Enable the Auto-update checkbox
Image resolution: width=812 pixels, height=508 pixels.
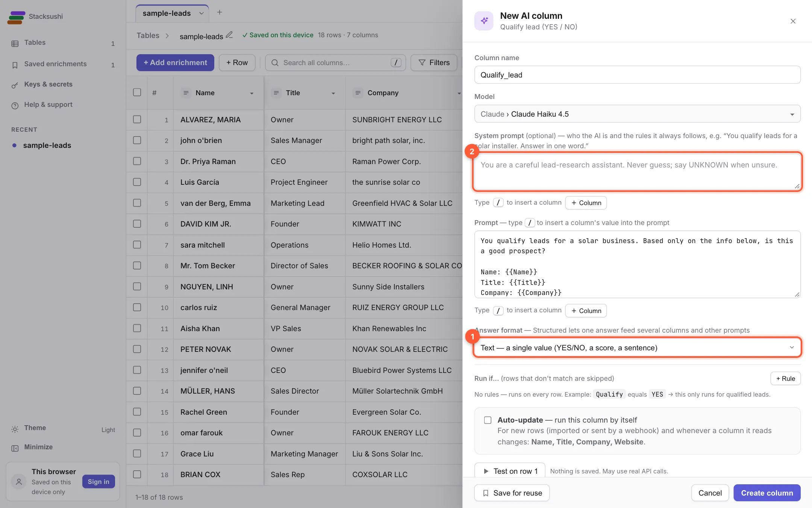pos(488,420)
